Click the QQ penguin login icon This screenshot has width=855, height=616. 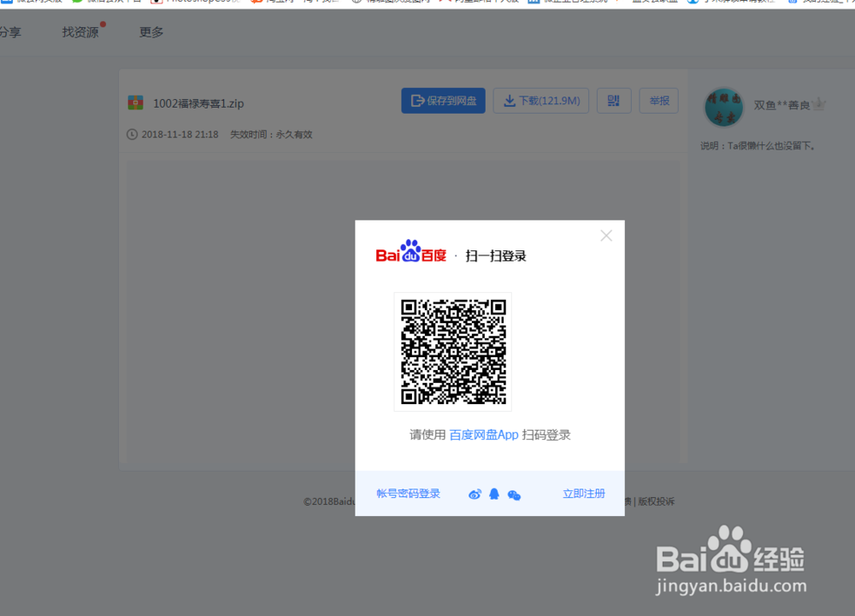494,494
